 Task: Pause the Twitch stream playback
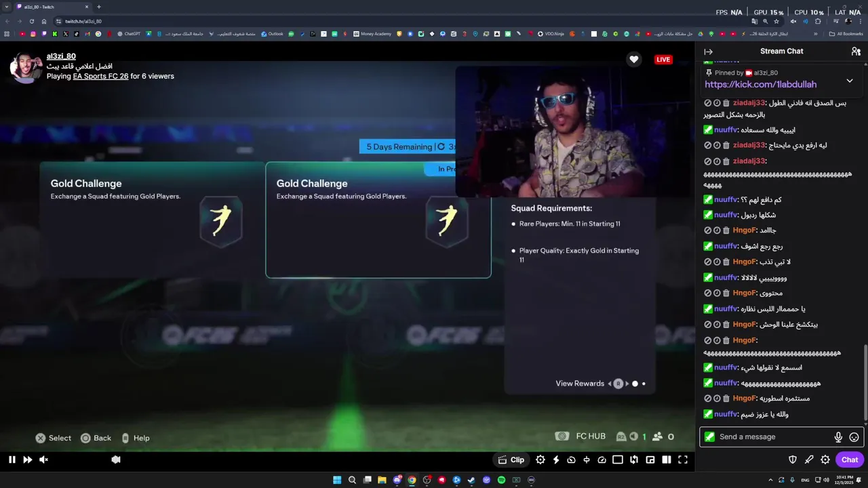12,460
